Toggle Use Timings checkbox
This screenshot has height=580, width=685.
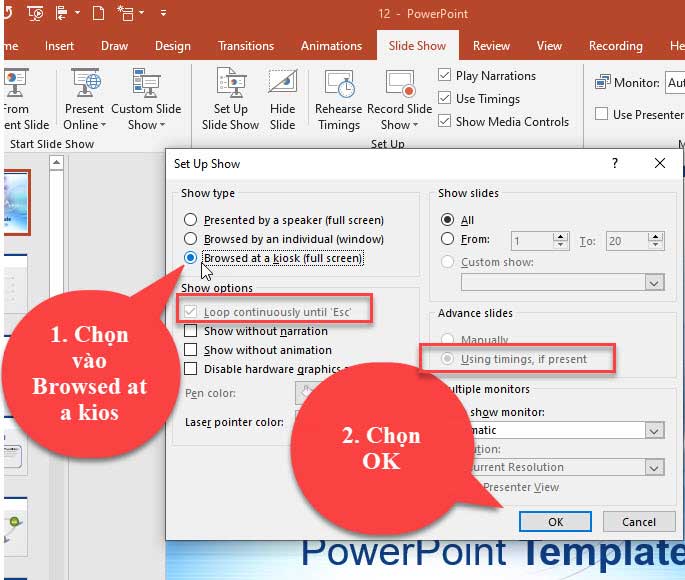[x=444, y=97]
